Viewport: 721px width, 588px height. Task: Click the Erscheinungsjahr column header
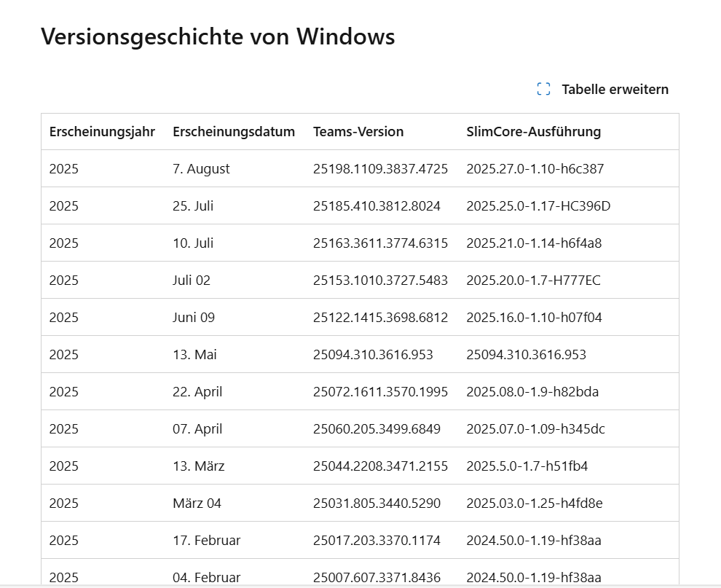click(102, 132)
